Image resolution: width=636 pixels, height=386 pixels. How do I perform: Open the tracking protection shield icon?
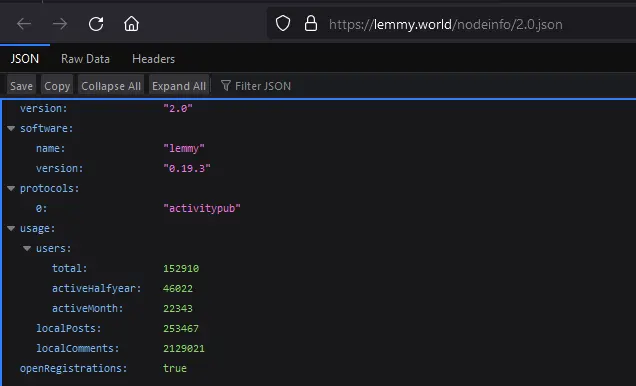click(x=283, y=24)
